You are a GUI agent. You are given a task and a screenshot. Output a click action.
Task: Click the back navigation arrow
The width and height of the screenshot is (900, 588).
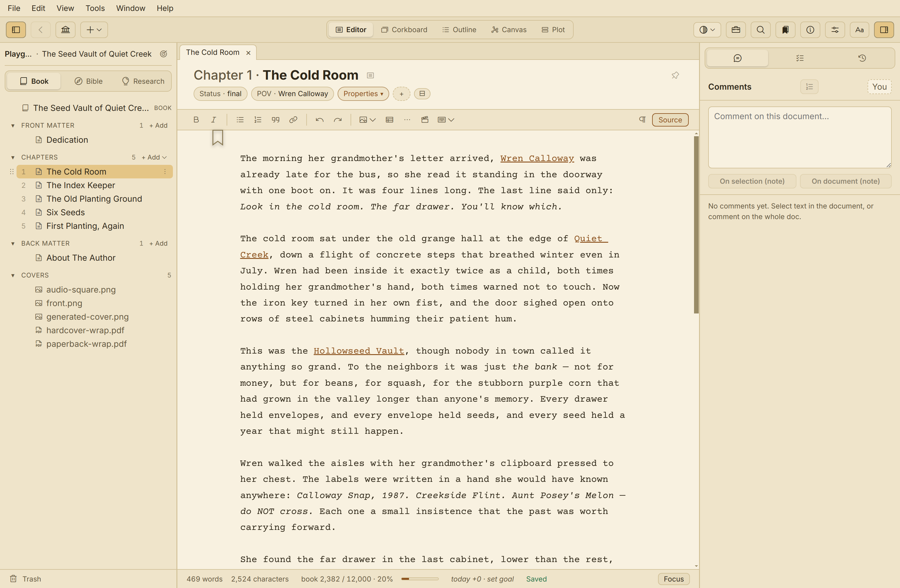[40, 29]
